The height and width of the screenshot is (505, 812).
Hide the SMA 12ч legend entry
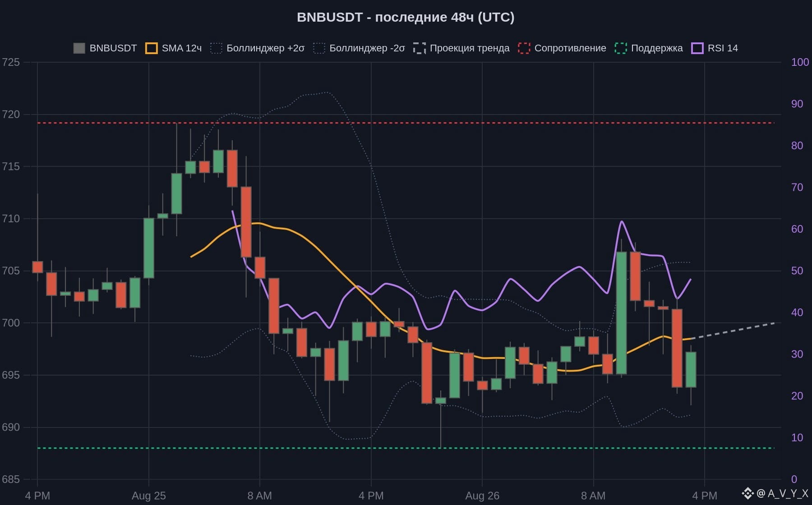point(173,48)
